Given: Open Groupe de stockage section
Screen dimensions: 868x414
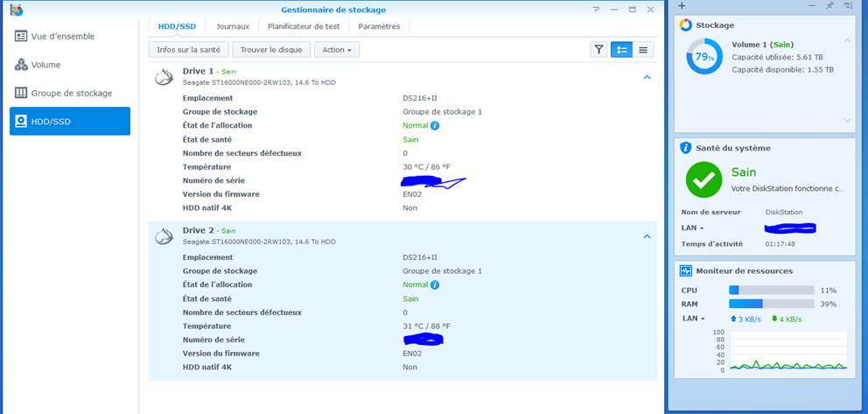Looking at the screenshot, I should (x=70, y=93).
